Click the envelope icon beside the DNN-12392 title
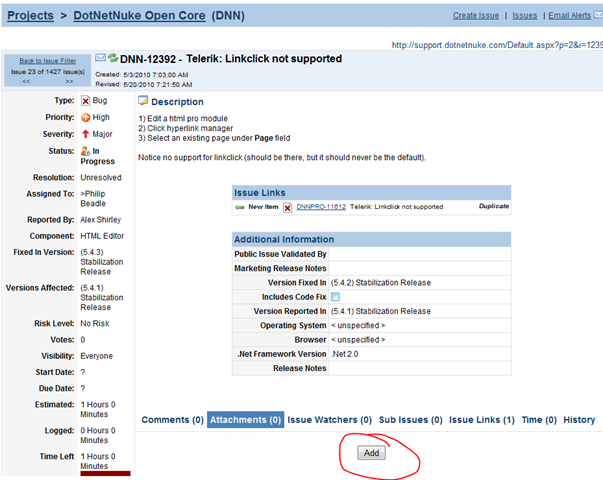 point(100,58)
